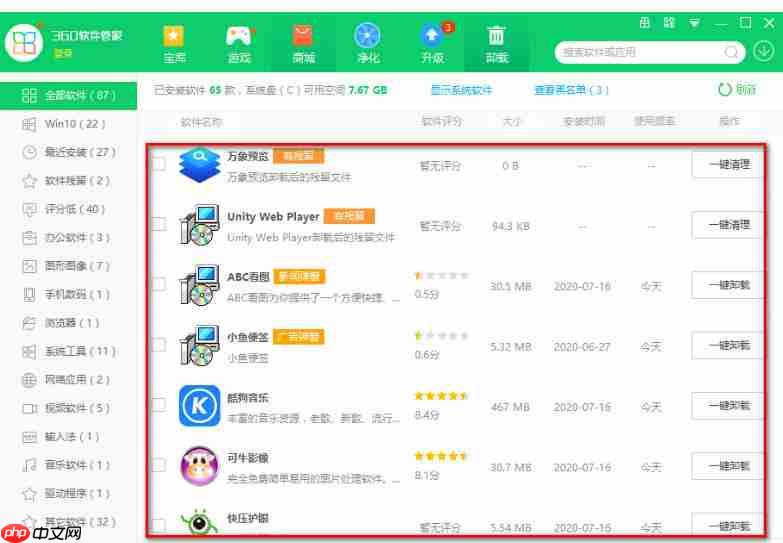Click the ABC看图 installer icon
Image resolution: width=783 pixels, height=543 pixels.
point(199,285)
